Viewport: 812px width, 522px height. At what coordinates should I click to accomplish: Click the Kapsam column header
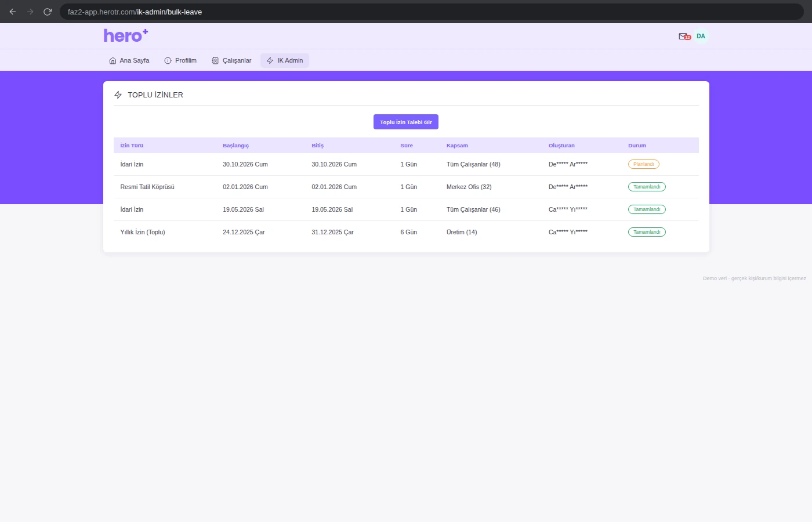[x=457, y=146]
